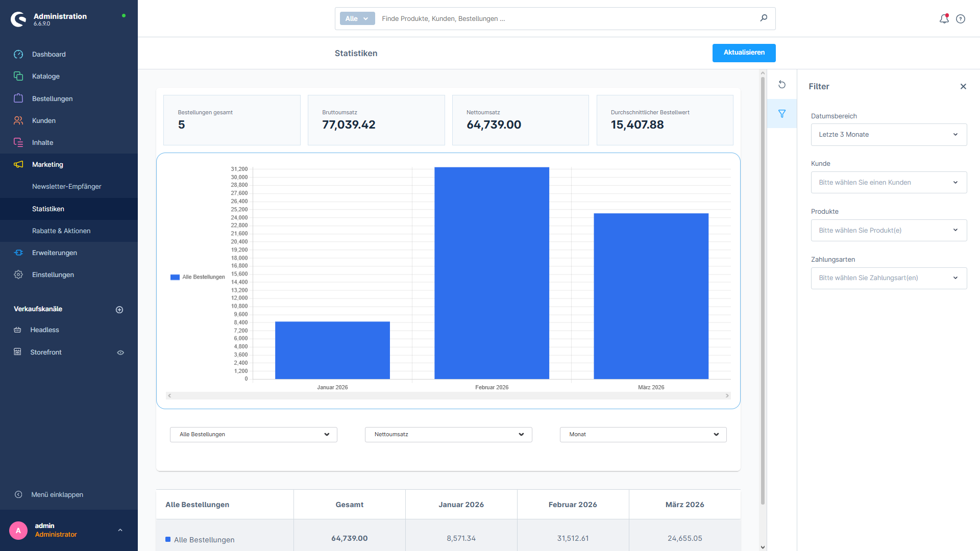Expand the Nettoumsatz metric dropdown
This screenshot has height=551, width=980.
[x=448, y=435]
